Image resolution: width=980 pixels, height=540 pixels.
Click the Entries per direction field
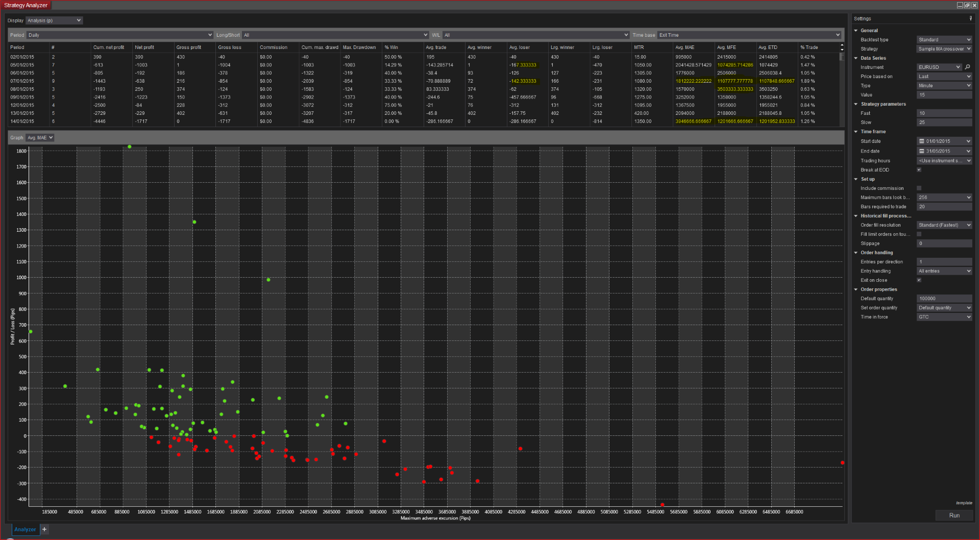click(944, 262)
